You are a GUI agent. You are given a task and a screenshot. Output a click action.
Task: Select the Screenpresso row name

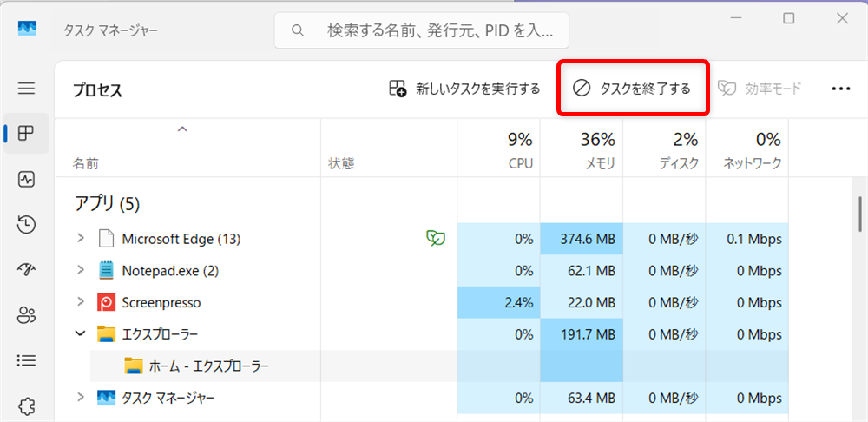pos(161,303)
